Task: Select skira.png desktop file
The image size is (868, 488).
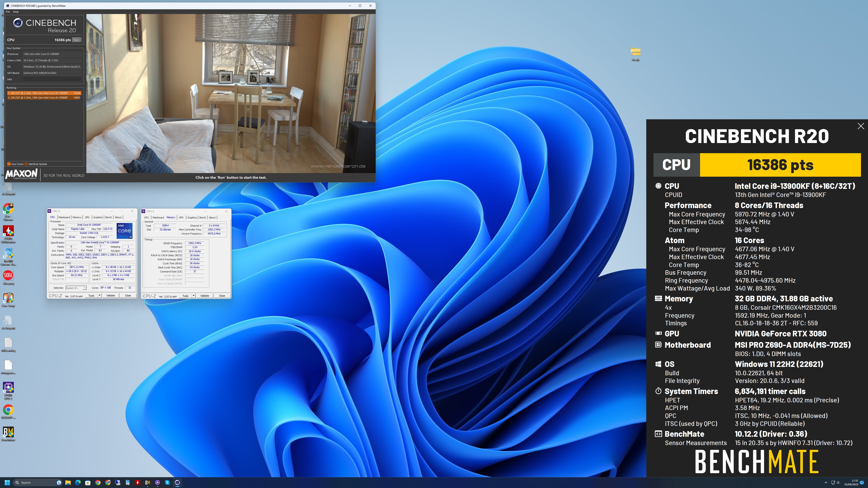Action: [8, 278]
